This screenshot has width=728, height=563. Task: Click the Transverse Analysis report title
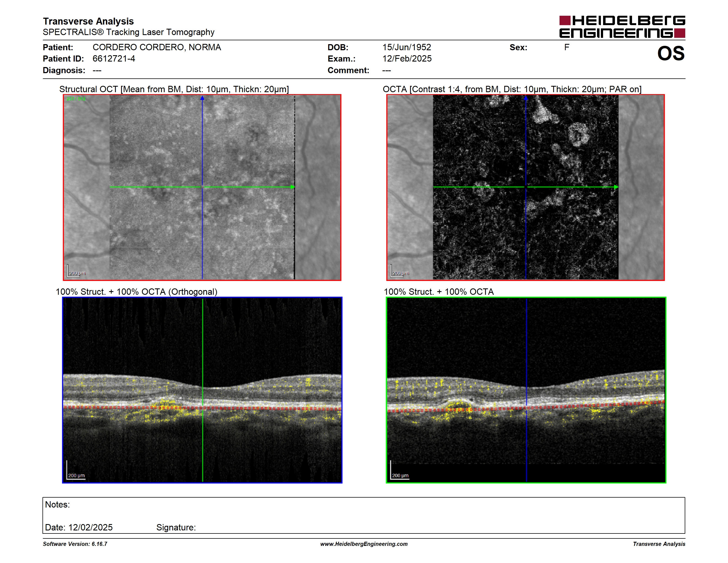[88, 21]
